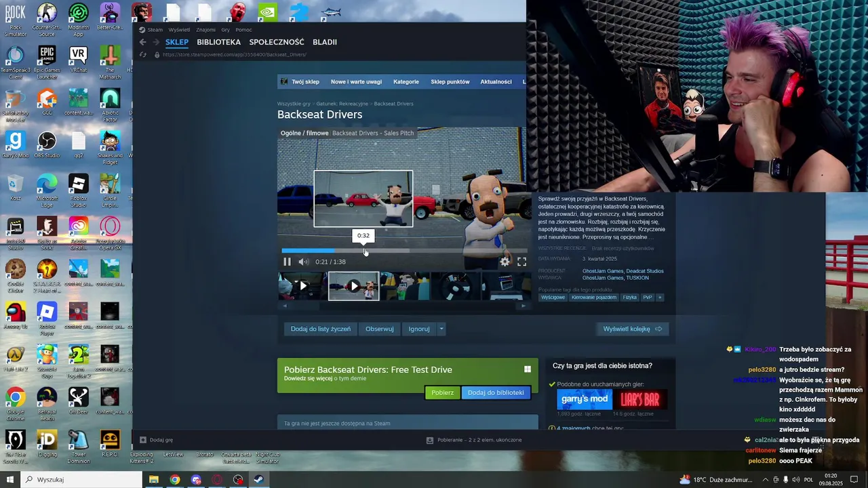Click Wszystkie gry breadcrumb

[x=294, y=104]
